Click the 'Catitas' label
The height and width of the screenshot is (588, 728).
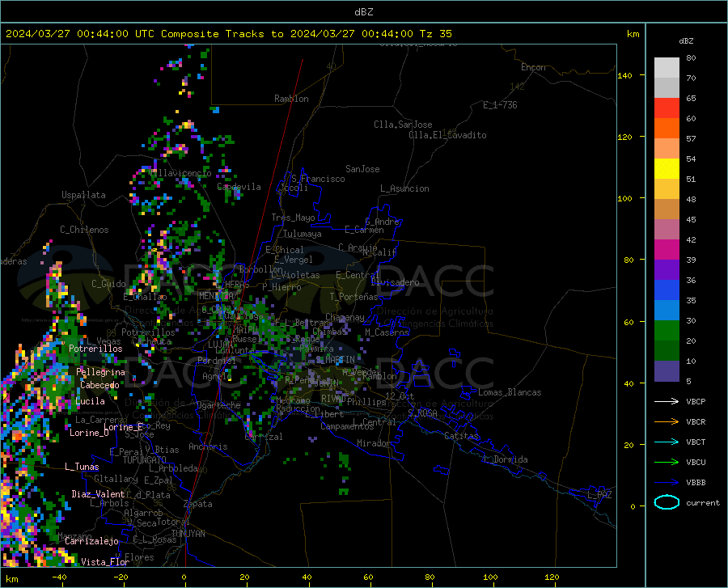461,436
